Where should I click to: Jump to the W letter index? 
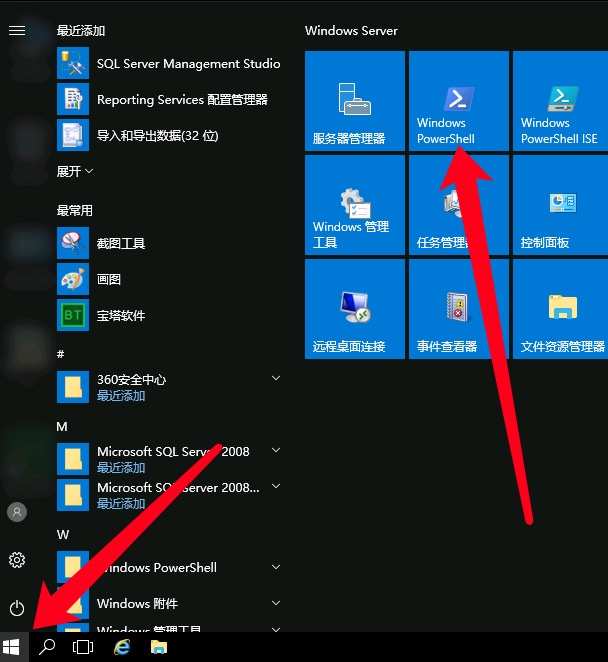(x=63, y=534)
